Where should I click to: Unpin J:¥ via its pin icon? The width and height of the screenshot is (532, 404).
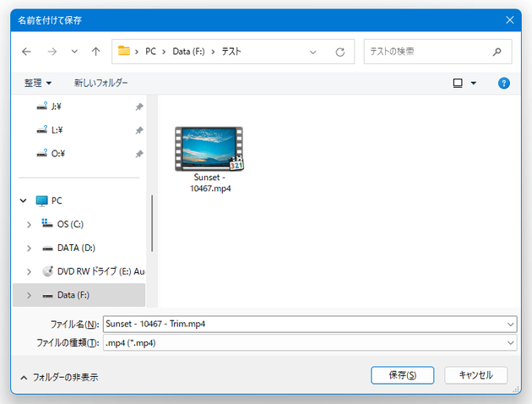click(139, 107)
